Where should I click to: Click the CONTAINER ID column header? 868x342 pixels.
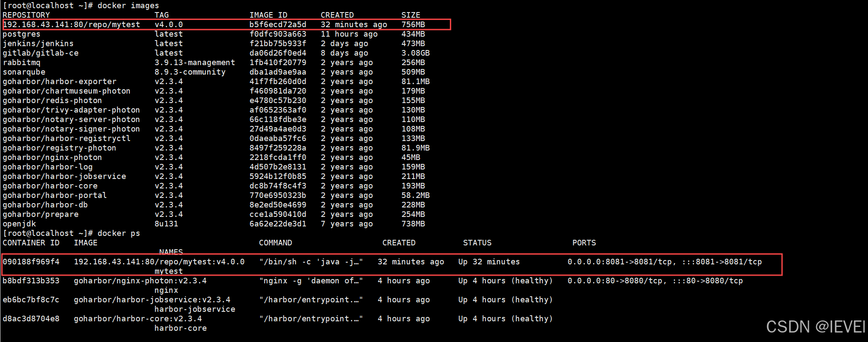31,243
